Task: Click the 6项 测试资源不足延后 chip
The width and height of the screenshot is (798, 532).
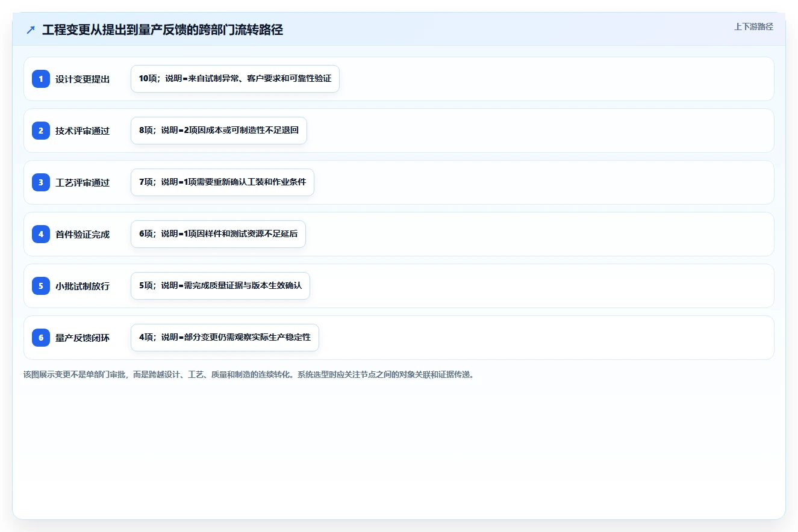Action: click(218, 234)
